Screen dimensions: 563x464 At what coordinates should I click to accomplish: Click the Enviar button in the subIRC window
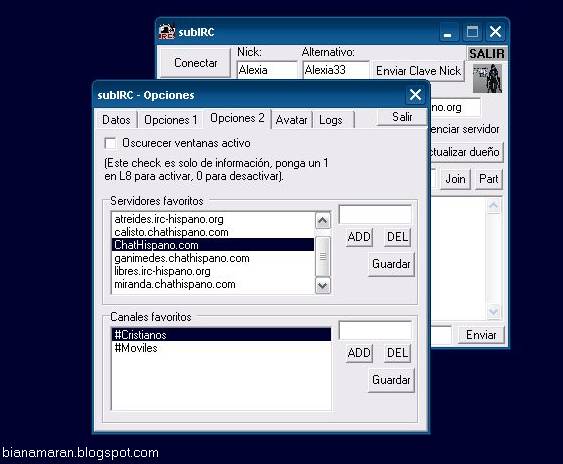pyautogui.click(x=481, y=335)
